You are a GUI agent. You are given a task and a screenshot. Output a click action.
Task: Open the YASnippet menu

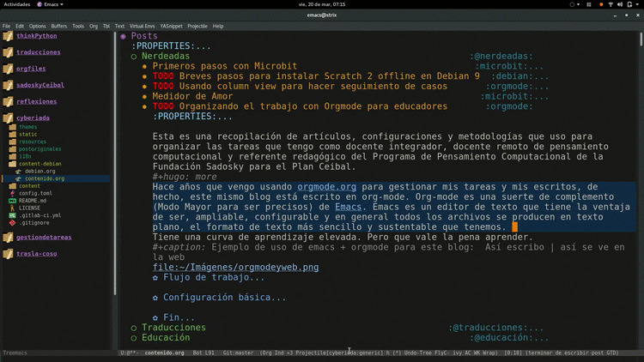pos(171,26)
